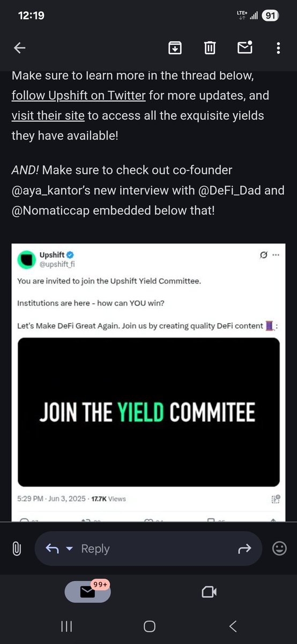Image resolution: width=297 pixels, height=644 pixels.
Task: Open the emoji reaction picker
Action: [x=279, y=548]
